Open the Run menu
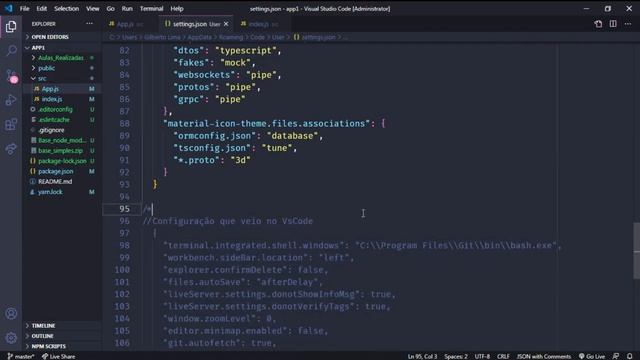The image size is (640, 360). pos(127,9)
